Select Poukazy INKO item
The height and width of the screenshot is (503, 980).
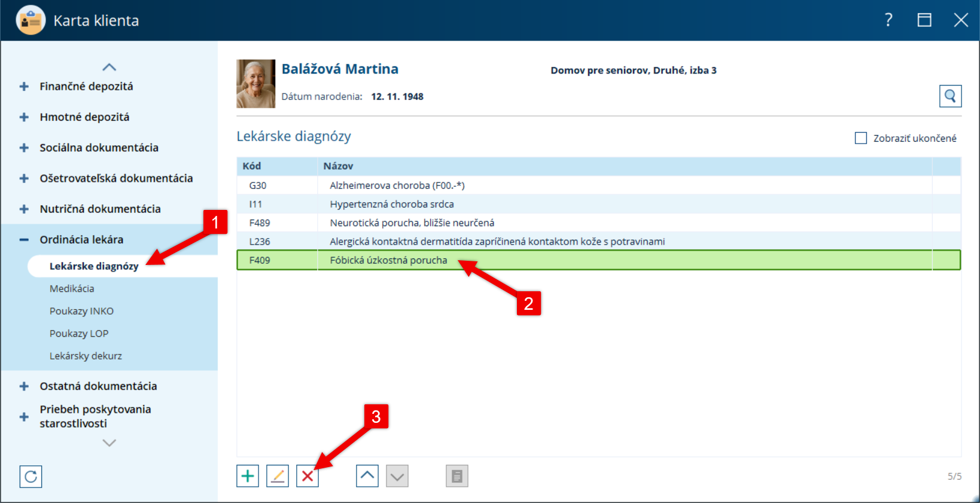point(81,311)
